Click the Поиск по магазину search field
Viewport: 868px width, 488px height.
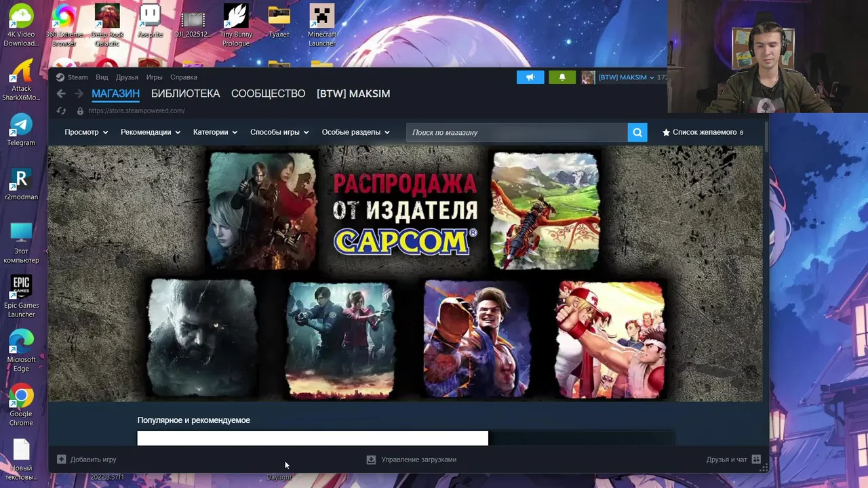[517, 132]
